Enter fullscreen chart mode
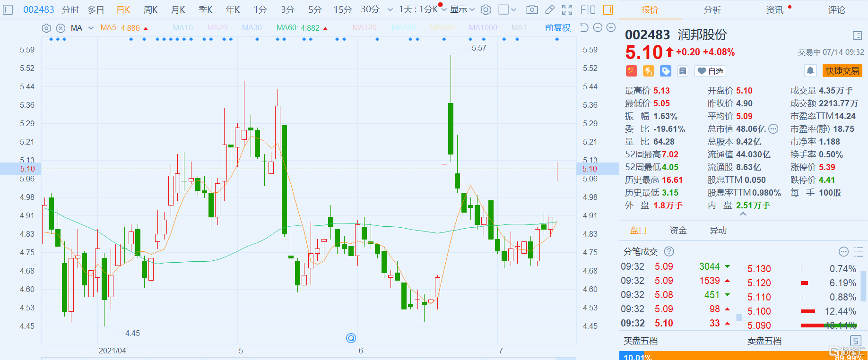The height and width of the screenshot is (360, 868). 567,9
